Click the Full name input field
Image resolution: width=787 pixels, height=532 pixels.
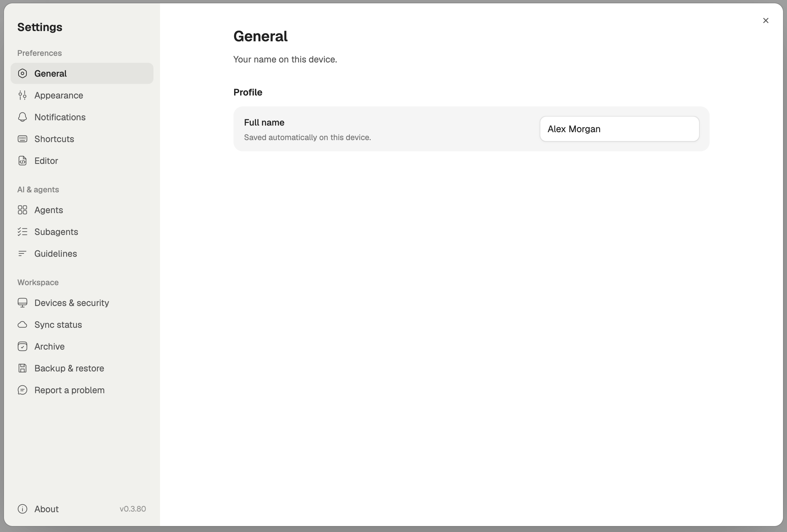coord(619,129)
